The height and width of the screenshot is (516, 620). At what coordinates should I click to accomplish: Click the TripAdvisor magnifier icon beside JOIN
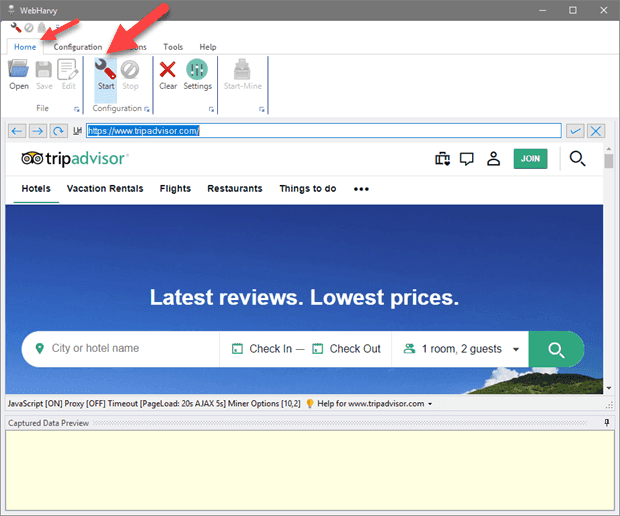coord(577,158)
